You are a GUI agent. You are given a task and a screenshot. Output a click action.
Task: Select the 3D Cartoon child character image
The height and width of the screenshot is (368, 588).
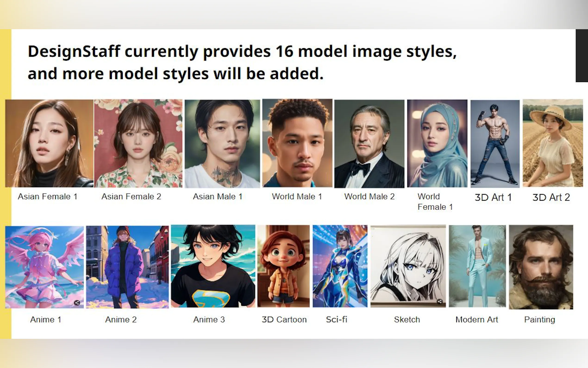[283, 266]
